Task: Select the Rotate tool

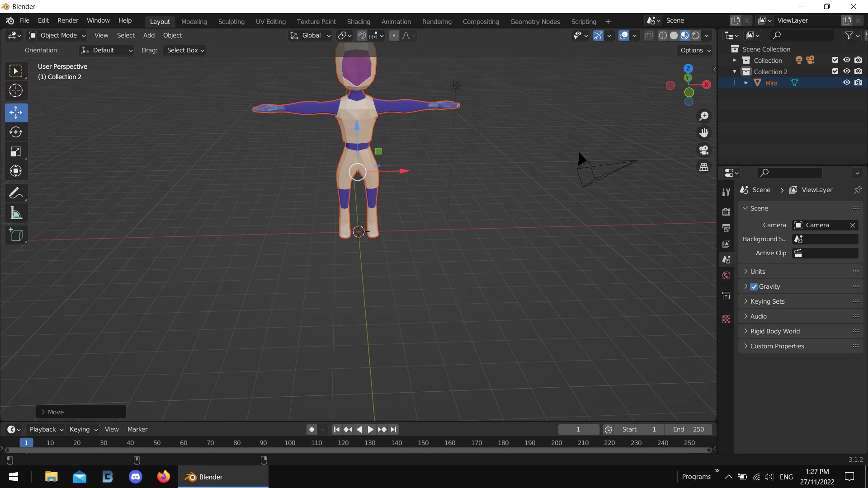Action: click(16, 132)
